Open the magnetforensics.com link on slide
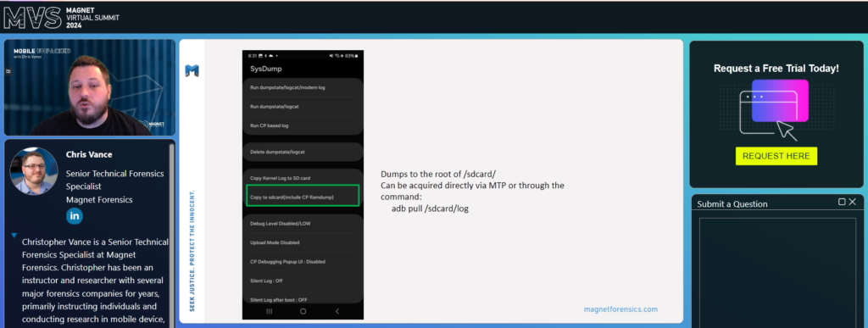Viewport: 868px width, 328px height. click(620, 309)
